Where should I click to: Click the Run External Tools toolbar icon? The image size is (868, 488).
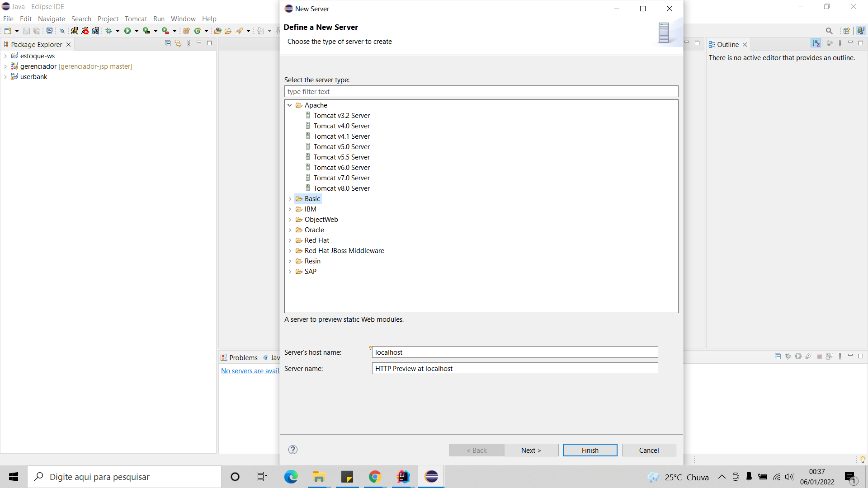[165, 31]
